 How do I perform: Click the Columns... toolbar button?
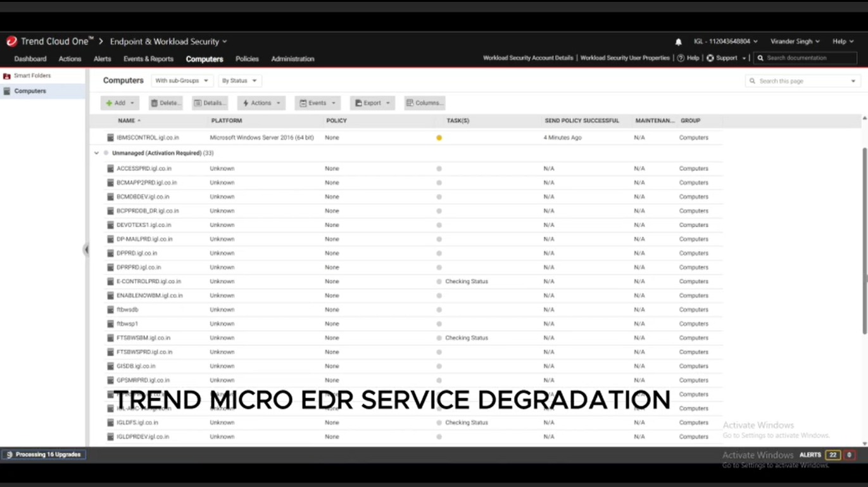[425, 103]
